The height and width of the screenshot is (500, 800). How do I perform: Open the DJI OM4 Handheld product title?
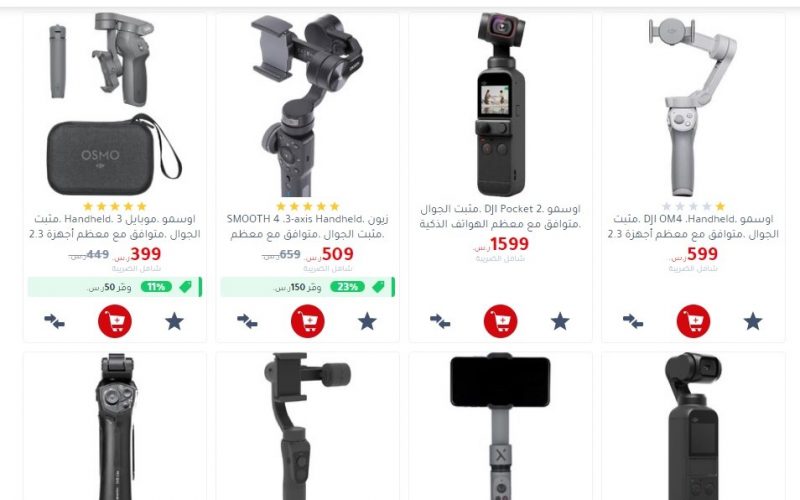pyautogui.click(x=693, y=227)
